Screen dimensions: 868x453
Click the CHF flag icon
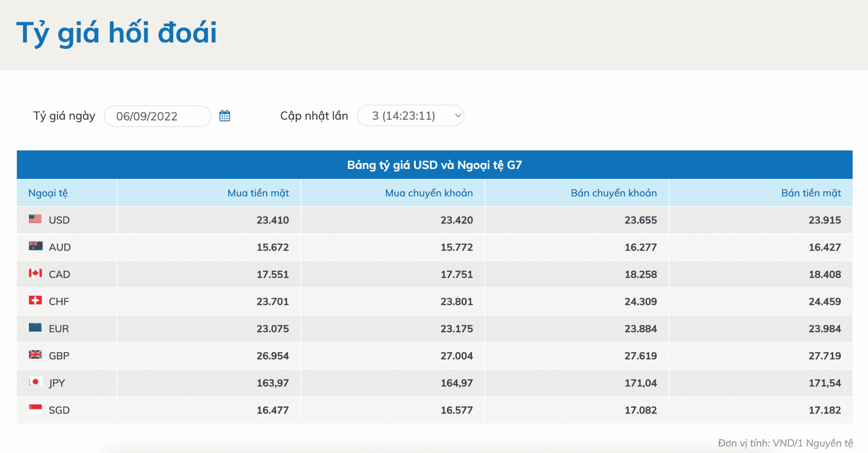pos(35,300)
